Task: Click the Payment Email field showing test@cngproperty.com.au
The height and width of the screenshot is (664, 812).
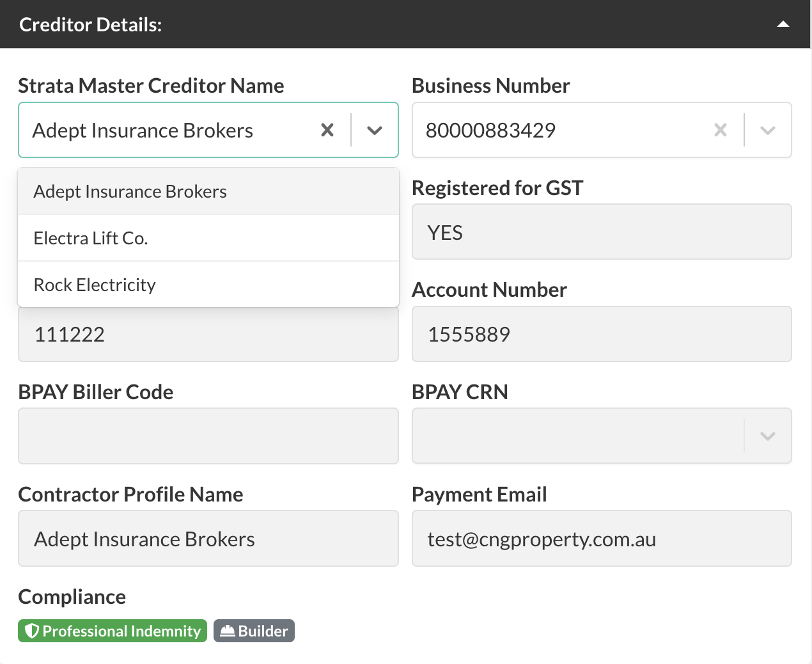Action: pos(602,539)
